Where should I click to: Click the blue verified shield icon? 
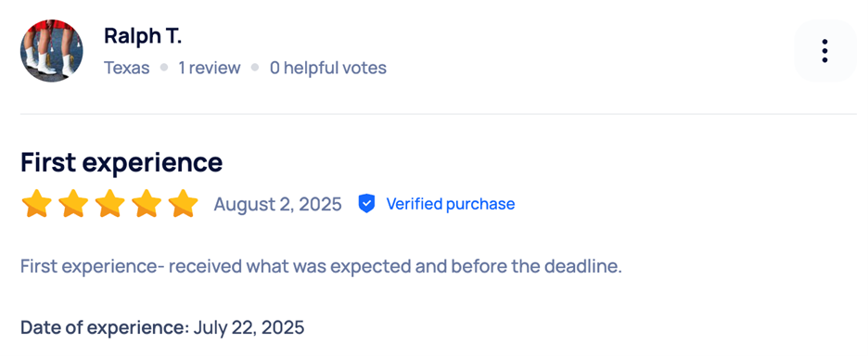366,204
